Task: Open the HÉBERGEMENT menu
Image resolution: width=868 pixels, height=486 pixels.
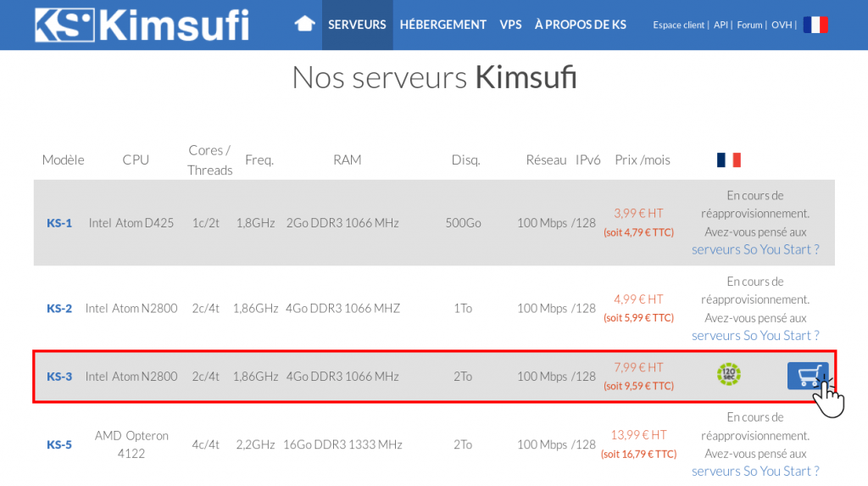Action: click(x=442, y=25)
